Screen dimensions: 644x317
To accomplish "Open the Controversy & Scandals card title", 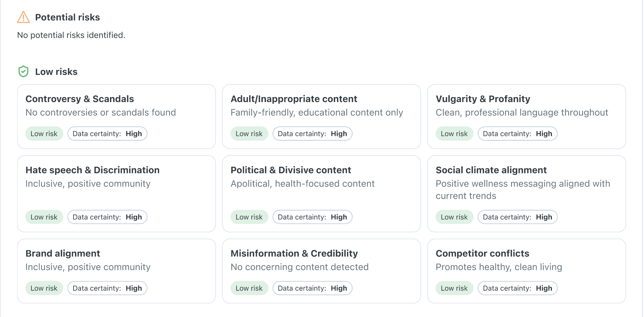I will tap(80, 99).
